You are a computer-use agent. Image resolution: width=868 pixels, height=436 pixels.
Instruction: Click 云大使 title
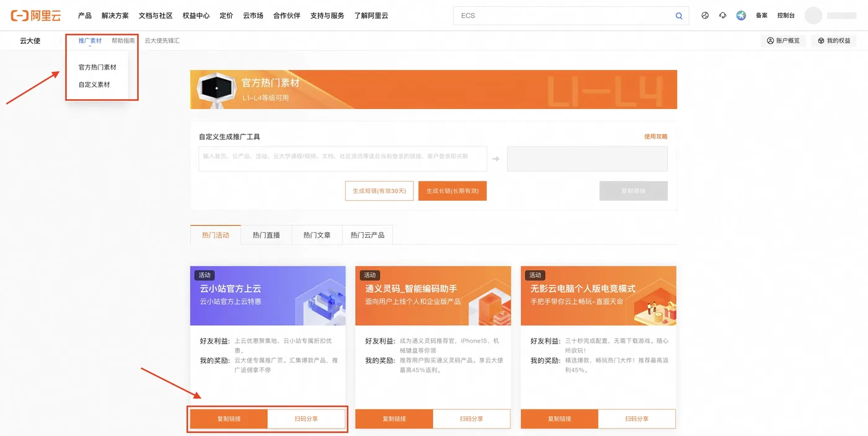[30, 41]
